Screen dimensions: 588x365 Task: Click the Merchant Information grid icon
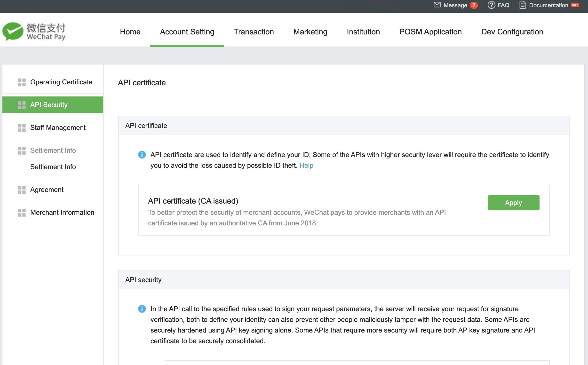pyautogui.click(x=22, y=213)
